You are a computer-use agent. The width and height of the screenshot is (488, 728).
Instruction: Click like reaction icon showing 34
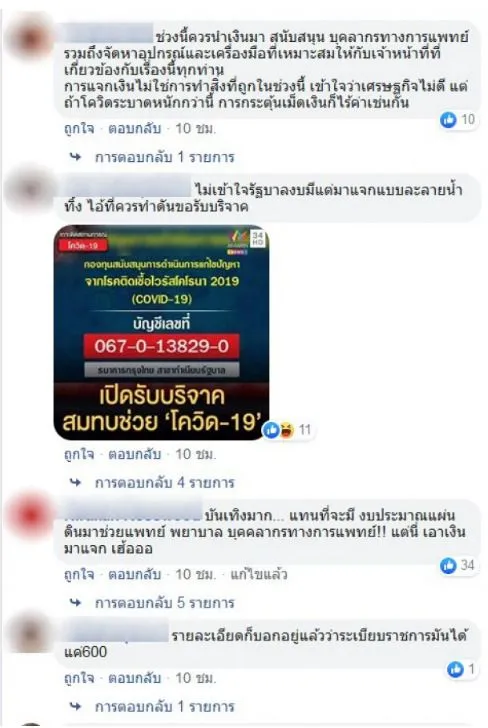448,566
